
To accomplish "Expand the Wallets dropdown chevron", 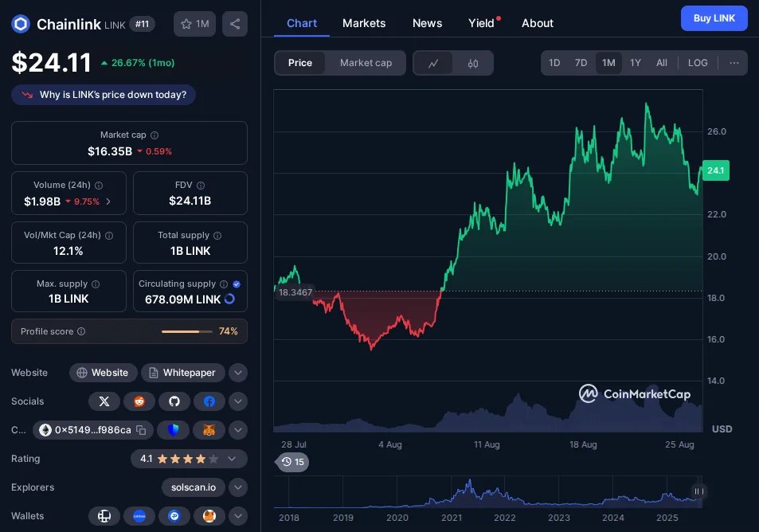I will coord(237,516).
